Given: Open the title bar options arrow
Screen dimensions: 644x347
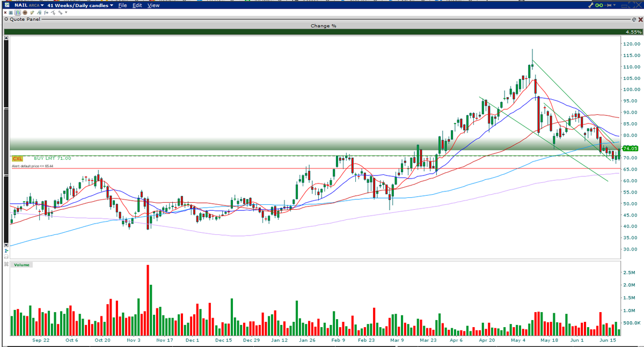Looking at the screenshot, I should coord(614,5).
